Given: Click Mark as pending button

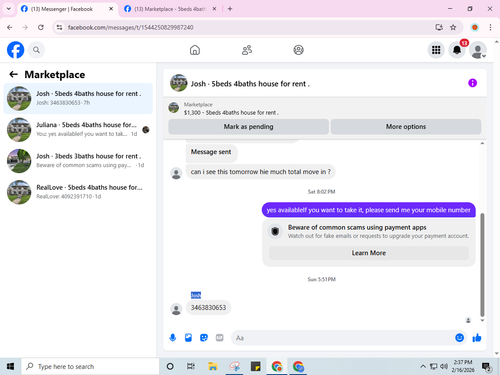Looking at the screenshot, I should coord(248,127).
